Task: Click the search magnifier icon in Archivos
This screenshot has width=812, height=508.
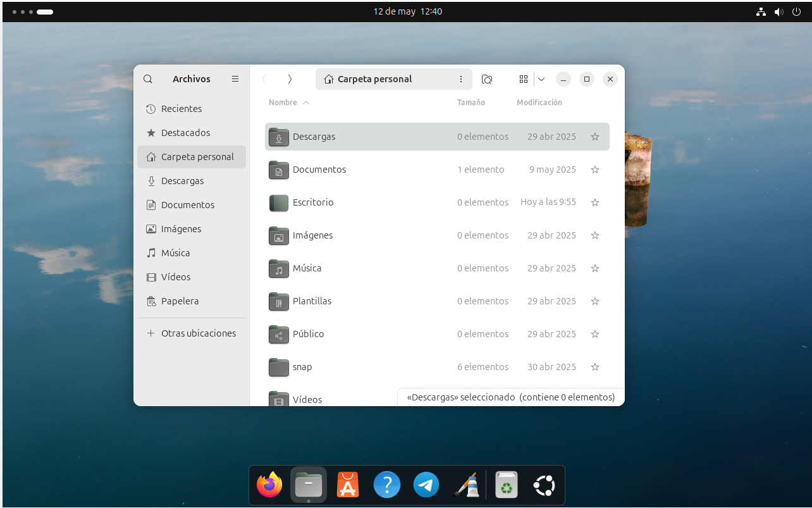Action: 148,79
